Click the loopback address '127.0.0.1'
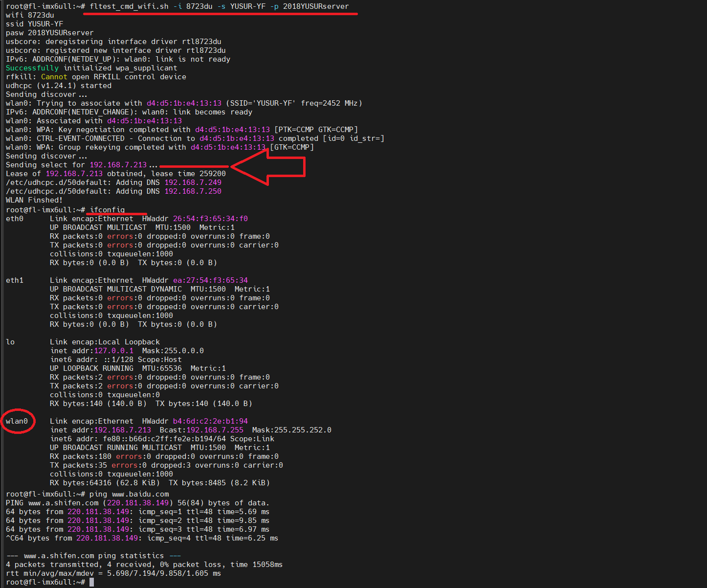 point(114,351)
